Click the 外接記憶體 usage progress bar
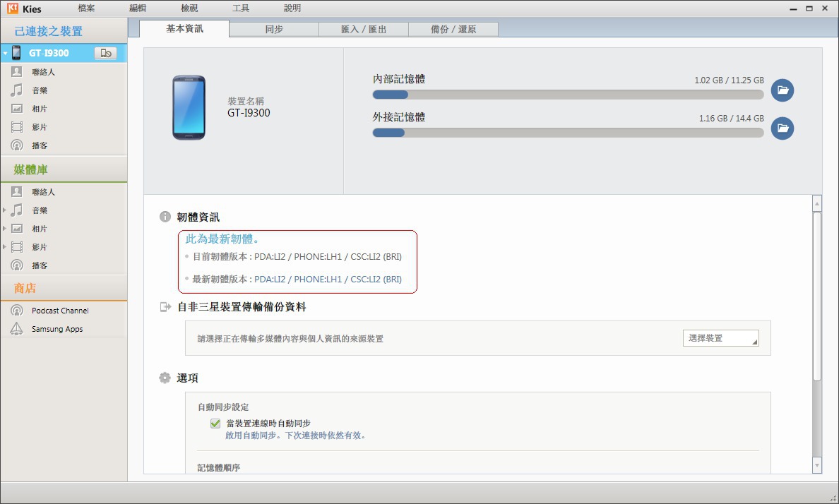 [x=569, y=133]
